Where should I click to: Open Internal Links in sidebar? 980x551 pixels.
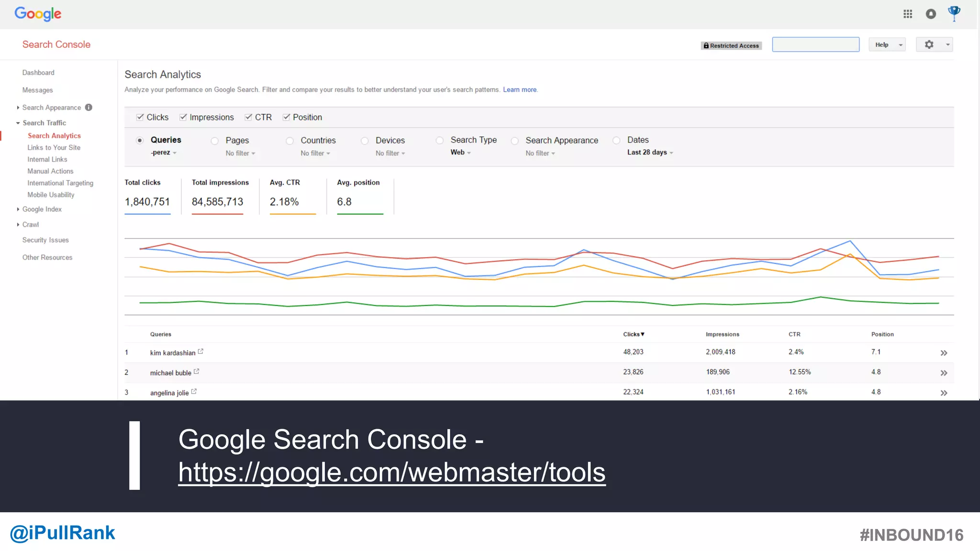pyautogui.click(x=47, y=159)
